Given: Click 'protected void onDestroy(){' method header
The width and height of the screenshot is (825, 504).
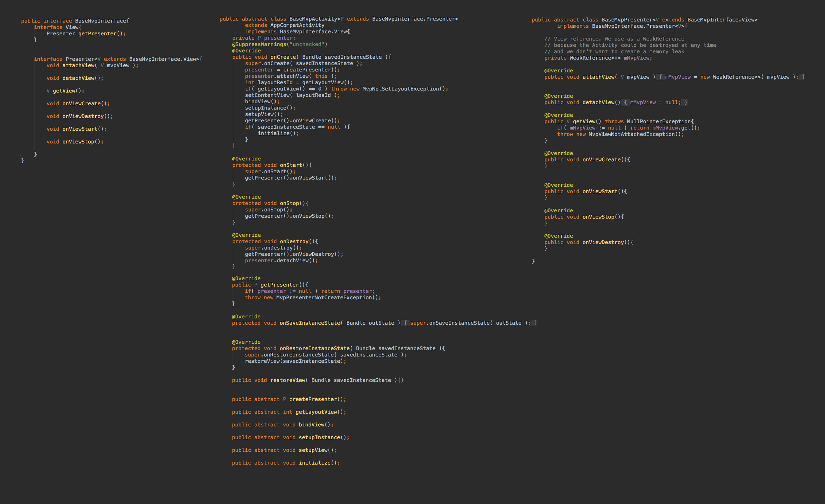Looking at the screenshot, I should point(275,241).
